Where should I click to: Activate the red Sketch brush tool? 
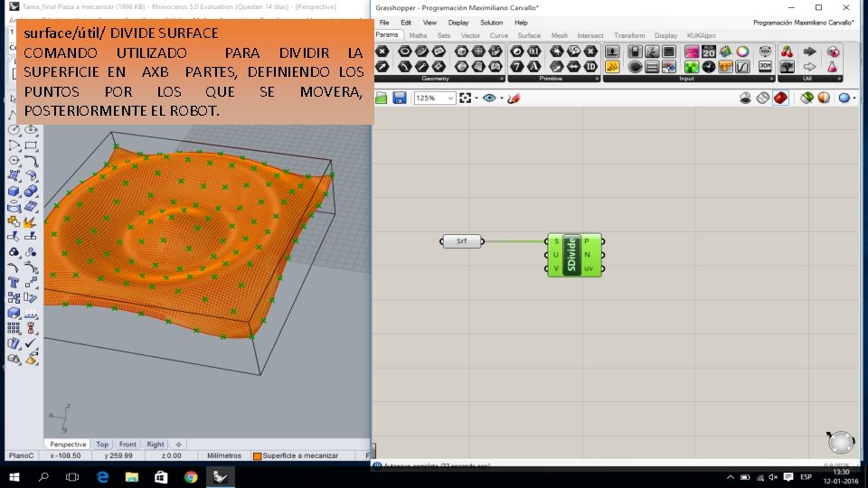point(514,98)
